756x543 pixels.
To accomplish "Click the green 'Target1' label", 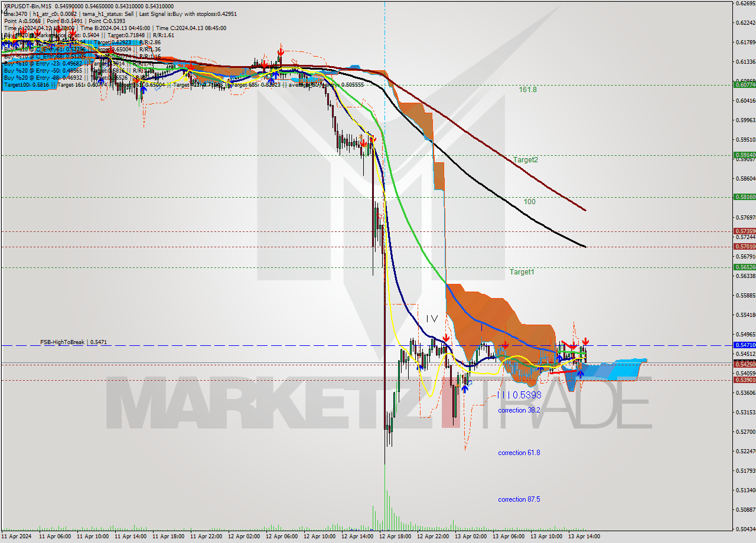I will [522, 272].
